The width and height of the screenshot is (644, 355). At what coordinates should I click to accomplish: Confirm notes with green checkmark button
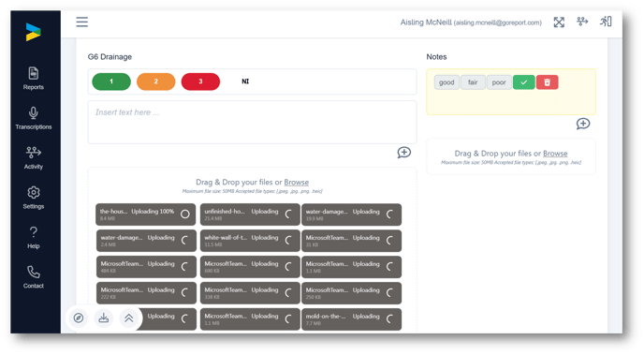(x=523, y=82)
